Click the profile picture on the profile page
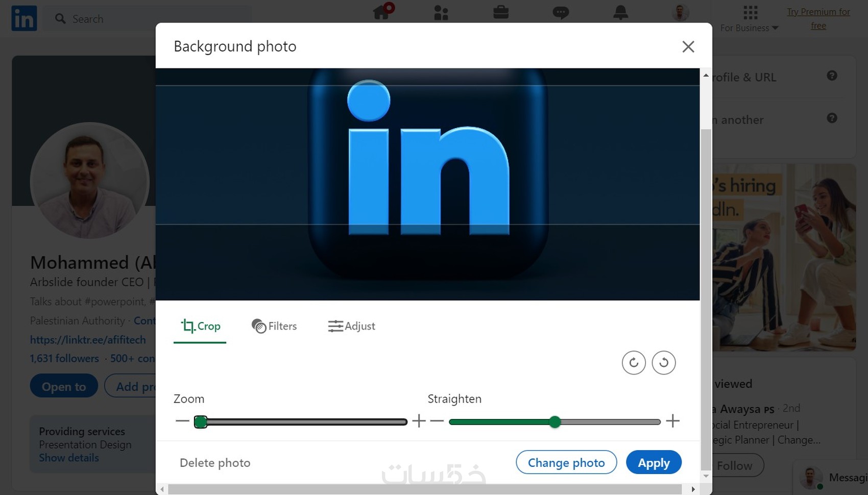868x495 pixels. tap(90, 181)
